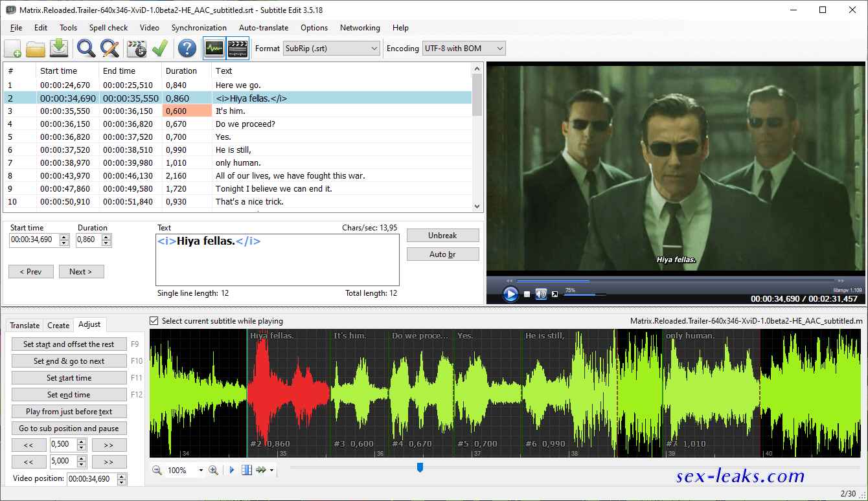
Task: Select subtitle row 'It's him.'
Action: tap(237, 111)
